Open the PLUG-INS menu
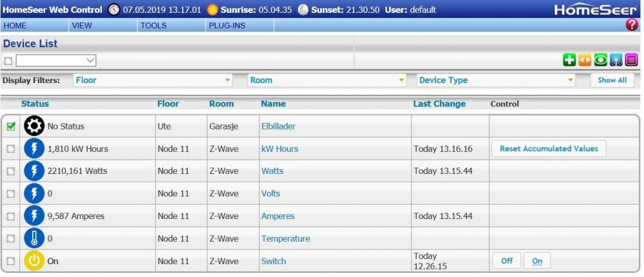The width and height of the screenshot is (644, 277). coord(227,26)
